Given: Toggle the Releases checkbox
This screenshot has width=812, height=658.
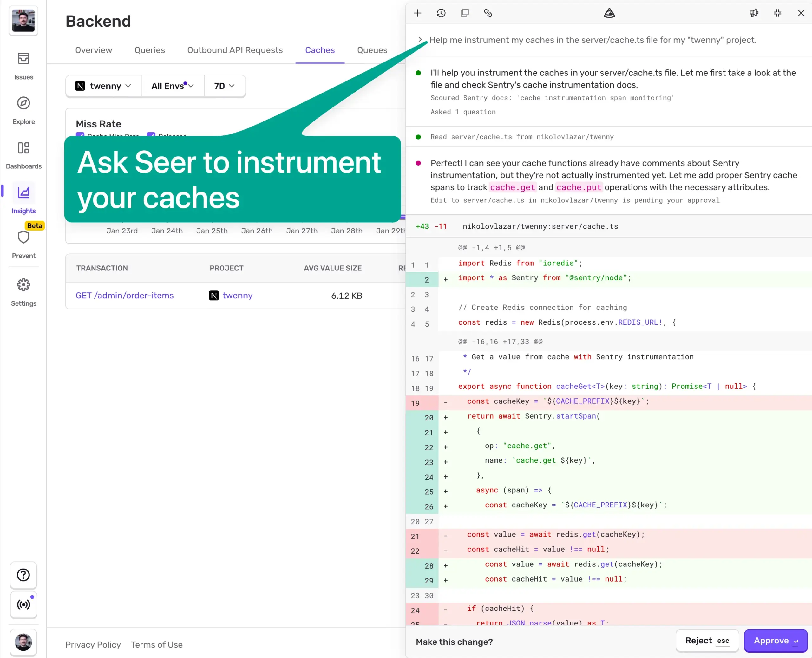Looking at the screenshot, I should (x=151, y=134).
